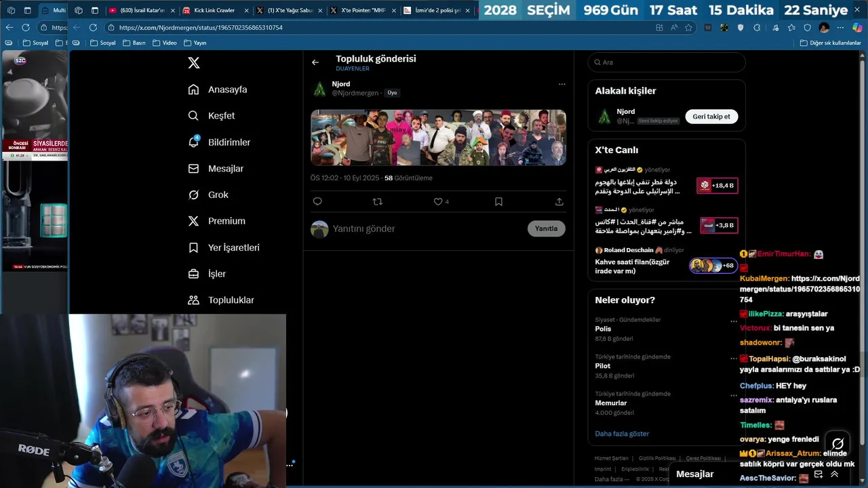The width and height of the screenshot is (868, 488).
Task: Click the repost icon under the post
Action: (378, 201)
